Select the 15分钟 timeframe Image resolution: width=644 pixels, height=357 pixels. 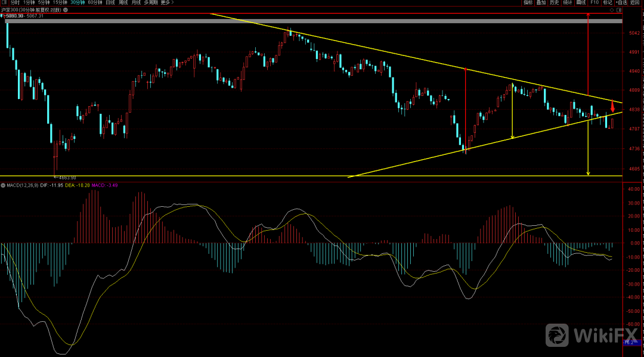[x=60, y=3]
